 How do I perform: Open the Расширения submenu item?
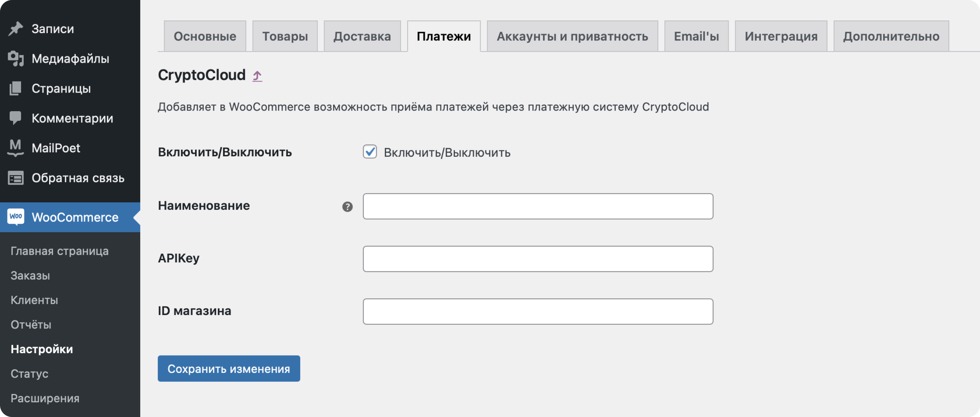point(45,398)
